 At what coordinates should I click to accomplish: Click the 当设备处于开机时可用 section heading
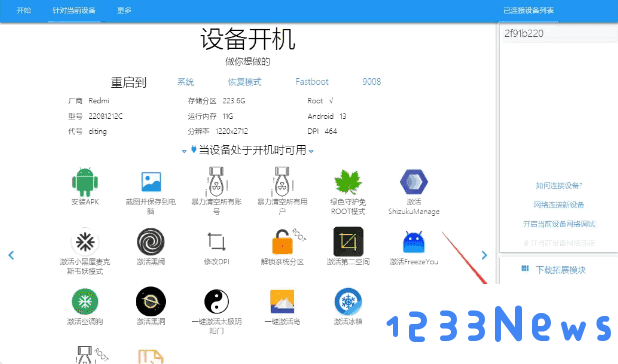[252, 150]
